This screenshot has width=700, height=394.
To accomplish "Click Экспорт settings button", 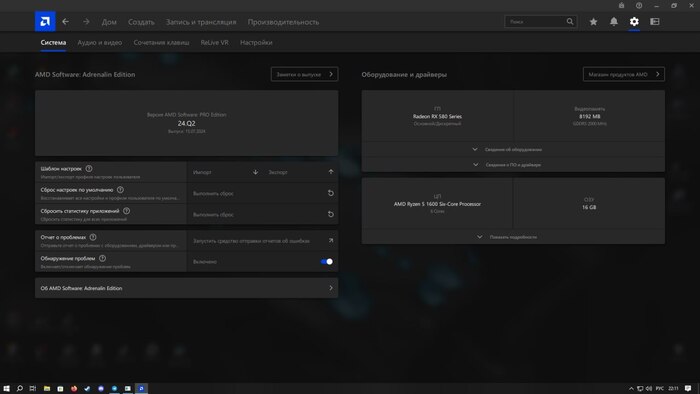I will point(300,172).
